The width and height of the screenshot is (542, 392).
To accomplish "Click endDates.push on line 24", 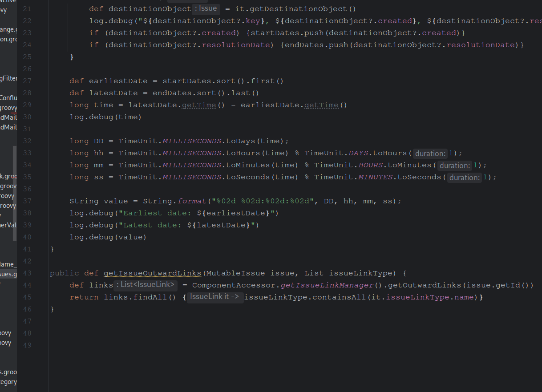I will (317, 45).
